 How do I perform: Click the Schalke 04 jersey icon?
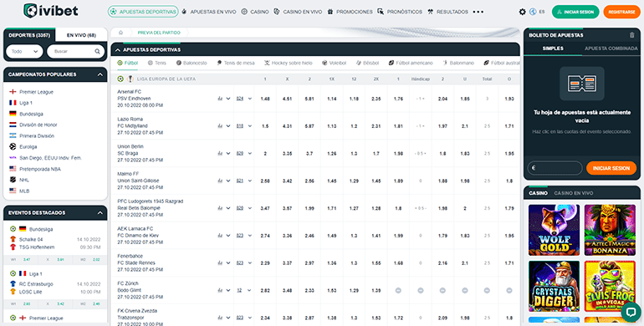tap(13, 239)
